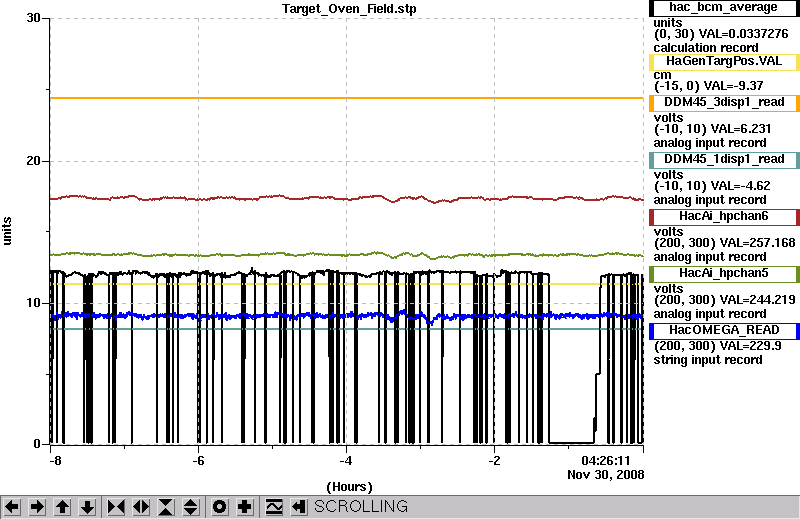Click the down arrow shift button

click(87, 507)
